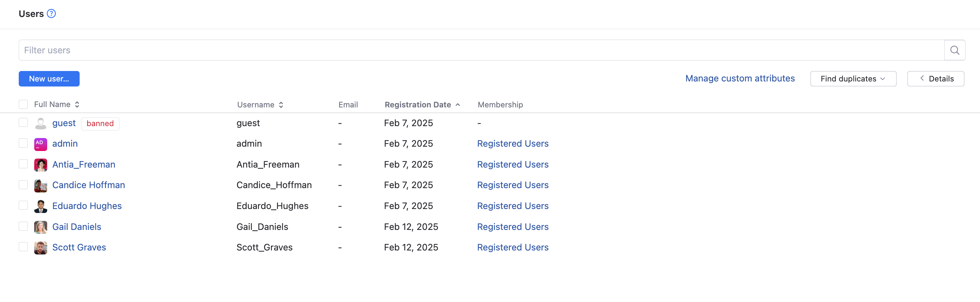
Task: Click Eduardo Hughes's avatar picture
Action: [x=41, y=206]
